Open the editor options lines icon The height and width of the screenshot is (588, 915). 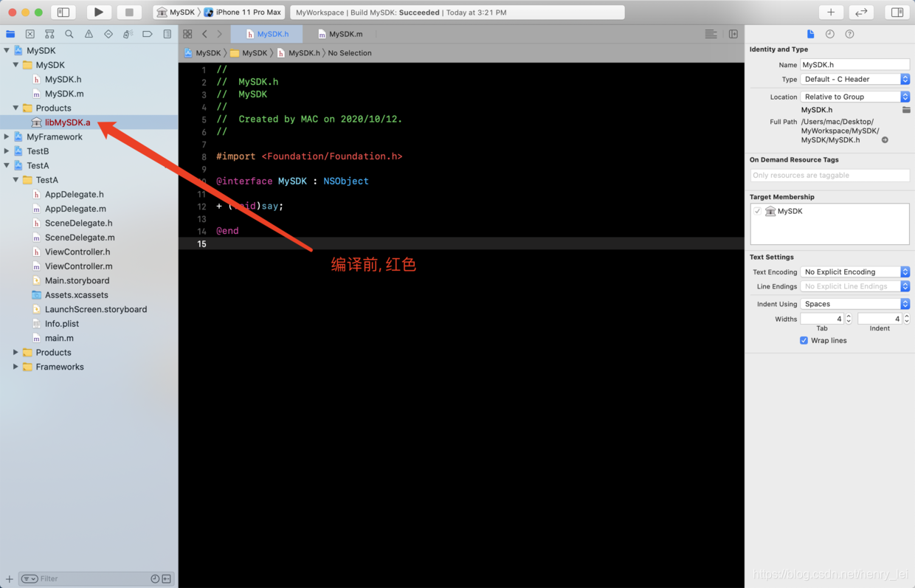(x=711, y=34)
